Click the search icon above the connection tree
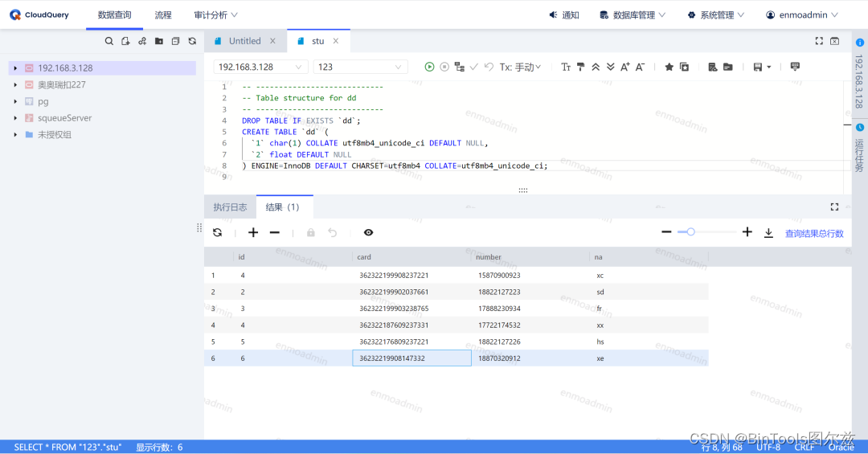This screenshot has height=454, width=868. click(x=109, y=41)
